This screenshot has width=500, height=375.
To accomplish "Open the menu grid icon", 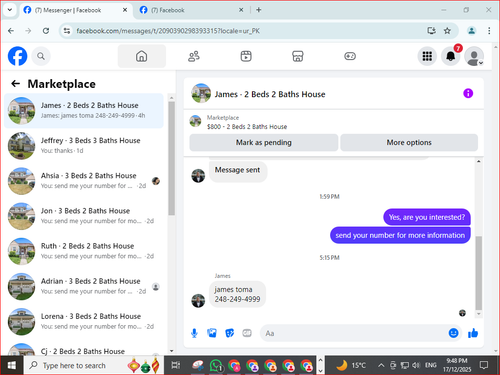I will [x=427, y=56].
